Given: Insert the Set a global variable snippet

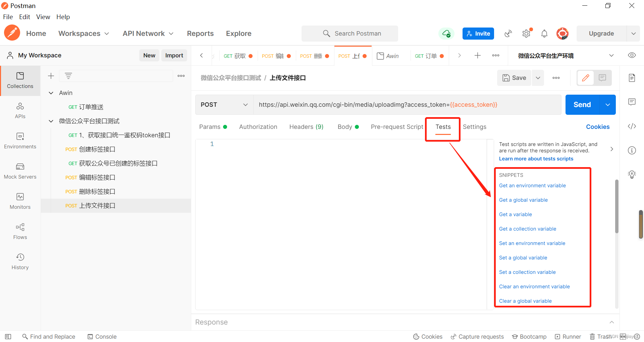Looking at the screenshot, I should (x=523, y=258).
